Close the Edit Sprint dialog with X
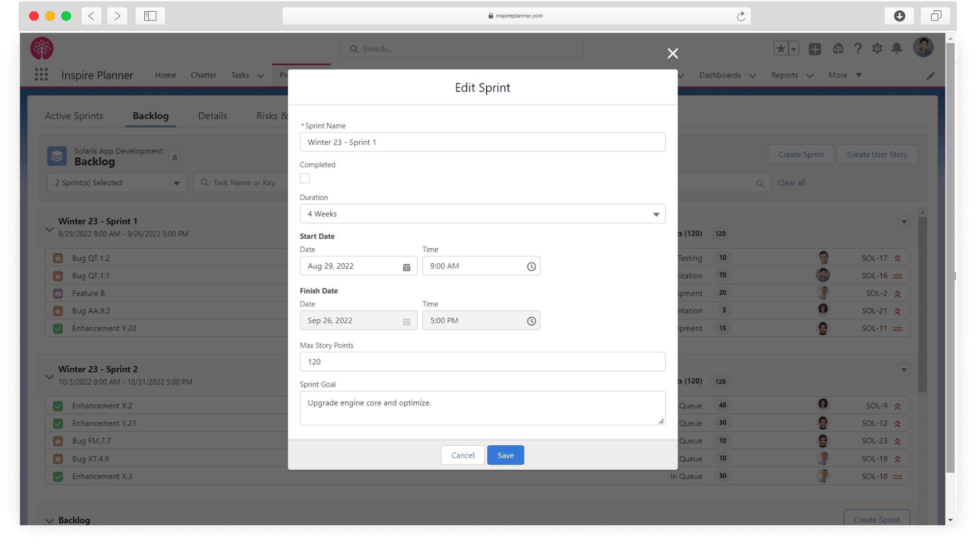 click(672, 53)
